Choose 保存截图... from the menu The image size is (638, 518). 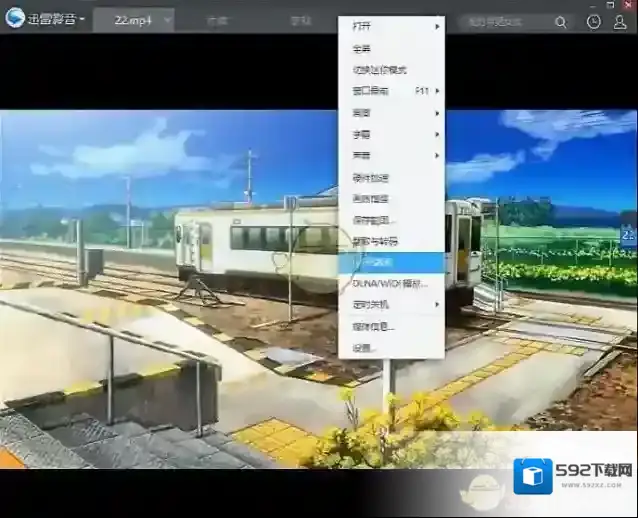(374, 220)
